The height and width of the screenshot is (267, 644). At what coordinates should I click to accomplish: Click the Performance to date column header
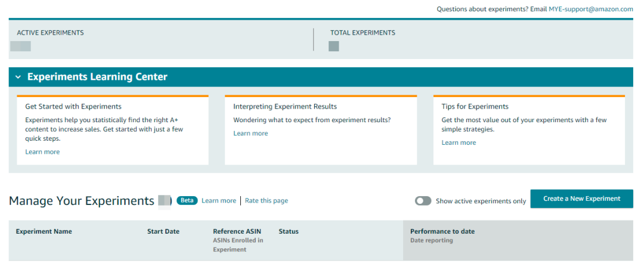[442, 232]
